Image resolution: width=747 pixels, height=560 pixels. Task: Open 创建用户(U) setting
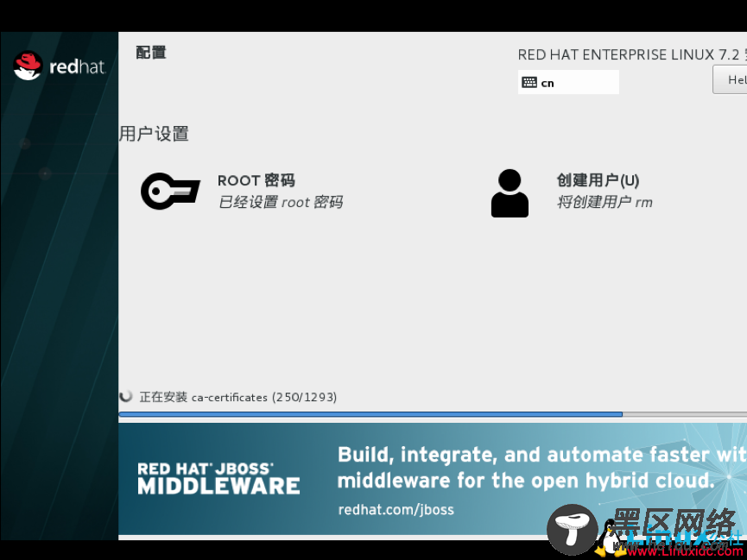[598, 180]
